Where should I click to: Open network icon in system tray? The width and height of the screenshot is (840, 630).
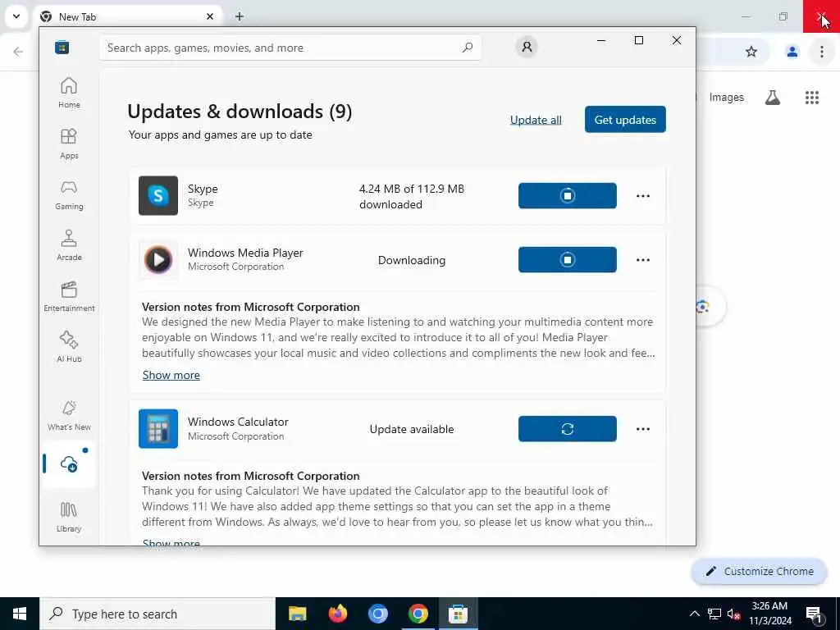pos(714,614)
